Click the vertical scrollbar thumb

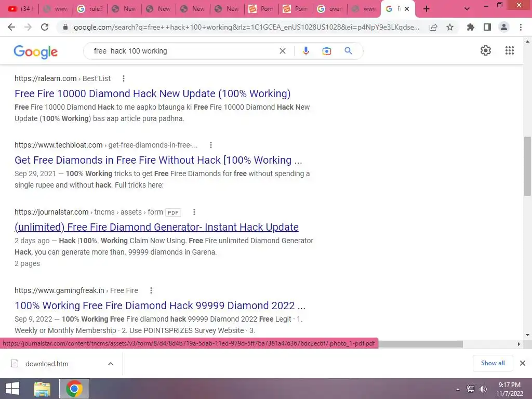click(527, 166)
